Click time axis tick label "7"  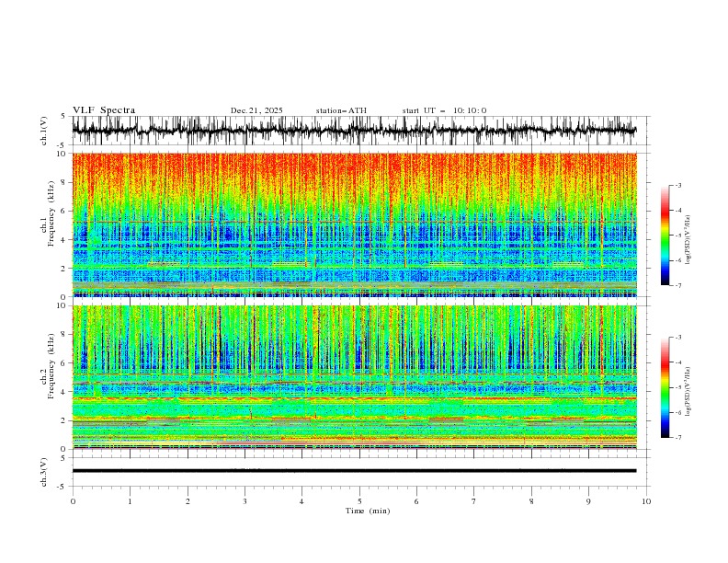coord(474,501)
